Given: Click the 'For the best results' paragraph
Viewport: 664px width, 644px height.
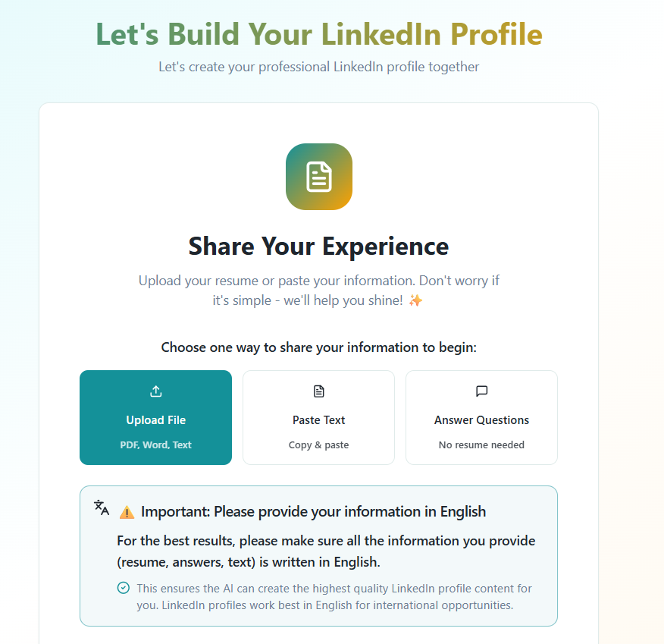Looking at the screenshot, I should click(326, 551).
